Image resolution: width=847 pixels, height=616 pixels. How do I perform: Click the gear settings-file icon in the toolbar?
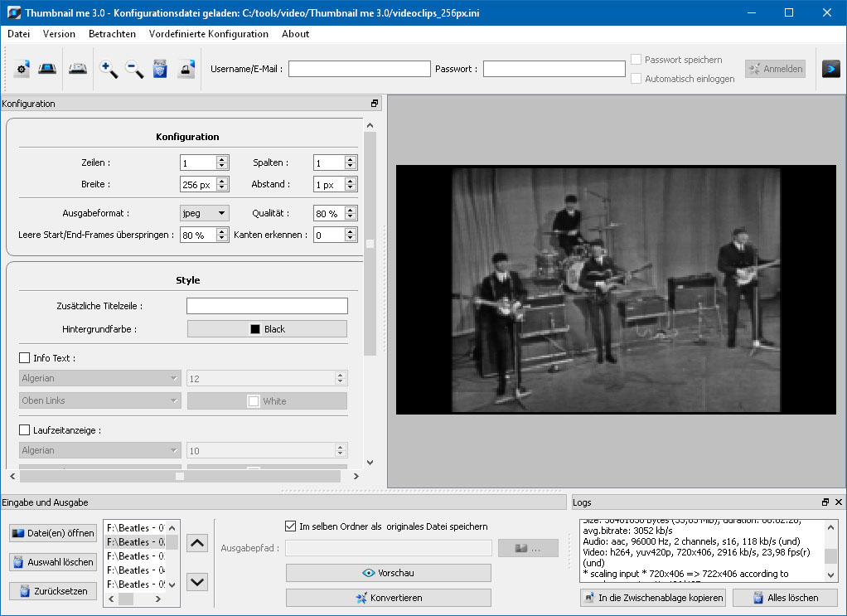point(22,69)
